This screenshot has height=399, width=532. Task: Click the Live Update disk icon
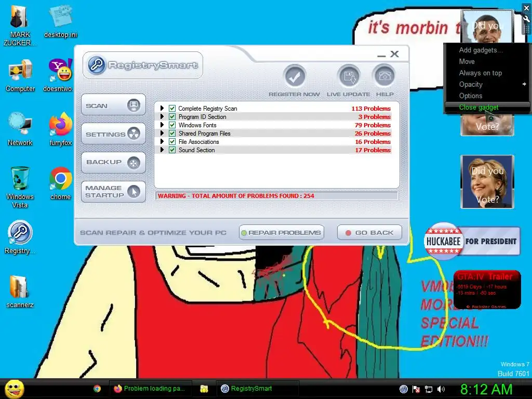349,77
